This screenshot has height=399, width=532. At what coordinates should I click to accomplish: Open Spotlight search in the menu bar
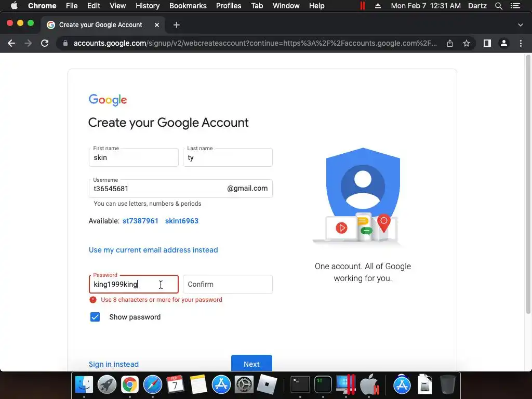(498, 6)
